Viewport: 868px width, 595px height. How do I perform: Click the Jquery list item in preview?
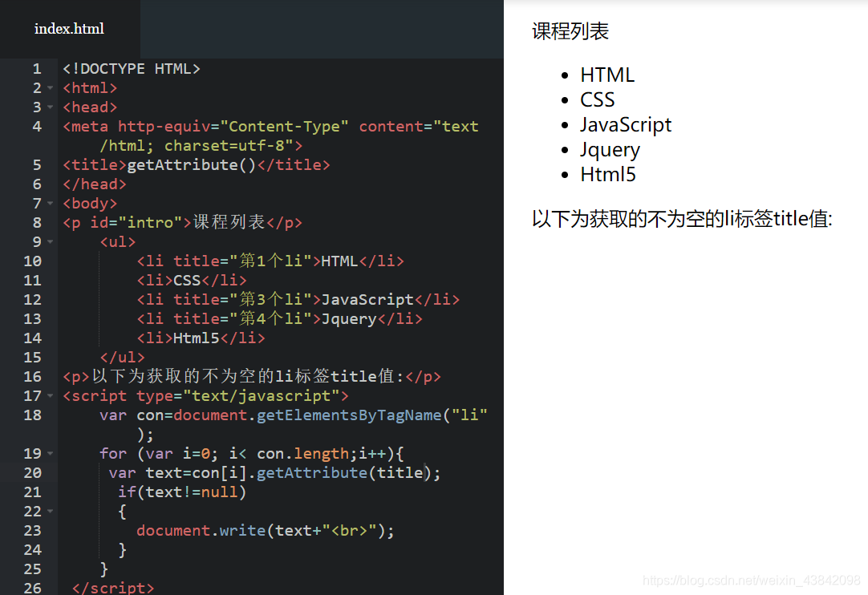click(x=610, y=150)
